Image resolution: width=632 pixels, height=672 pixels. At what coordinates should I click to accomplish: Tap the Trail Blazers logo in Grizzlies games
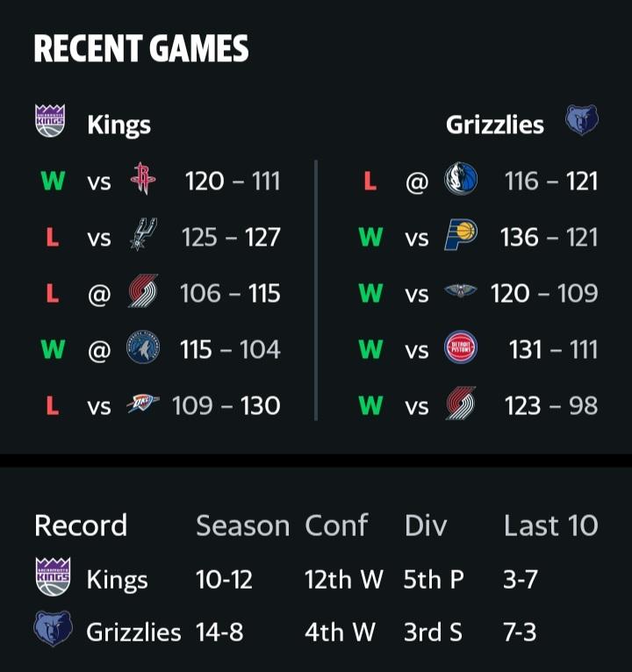[461, 404]
